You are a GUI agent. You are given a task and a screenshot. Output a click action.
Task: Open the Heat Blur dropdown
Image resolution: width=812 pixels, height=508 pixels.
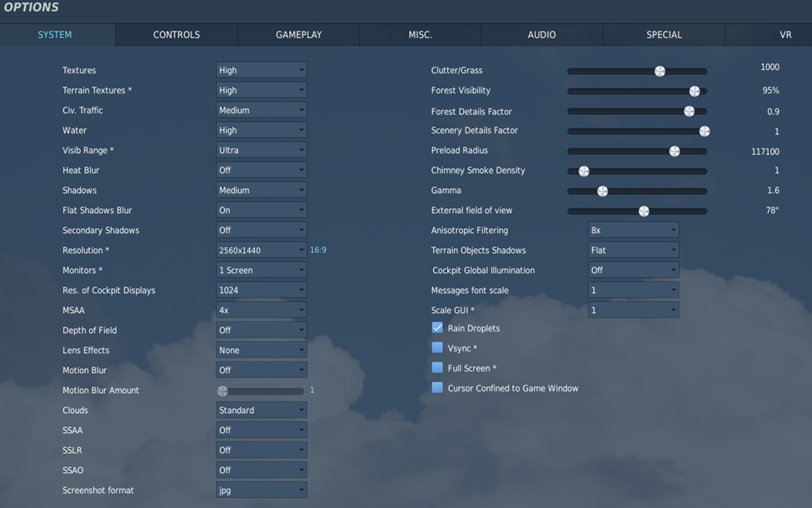click(262, 170)
